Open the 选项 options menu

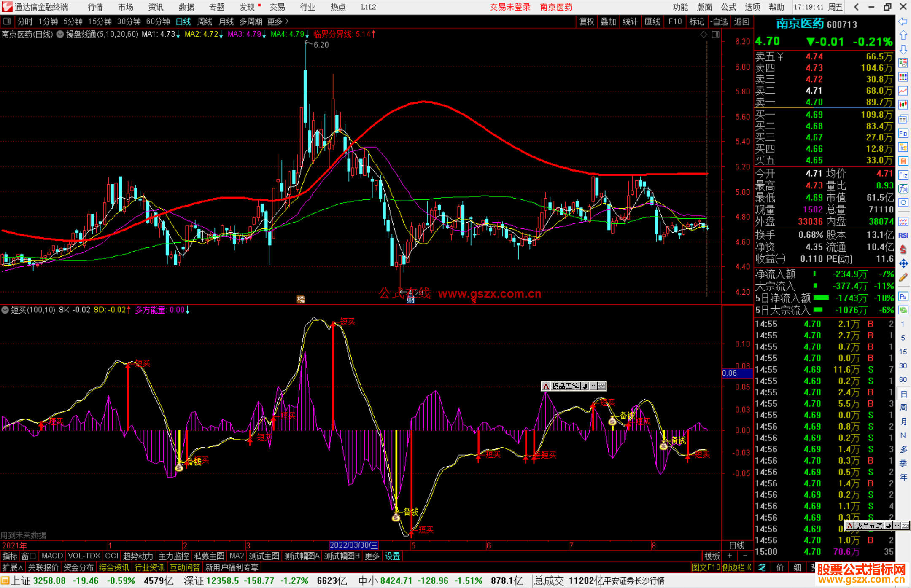[x=752, y=7]
